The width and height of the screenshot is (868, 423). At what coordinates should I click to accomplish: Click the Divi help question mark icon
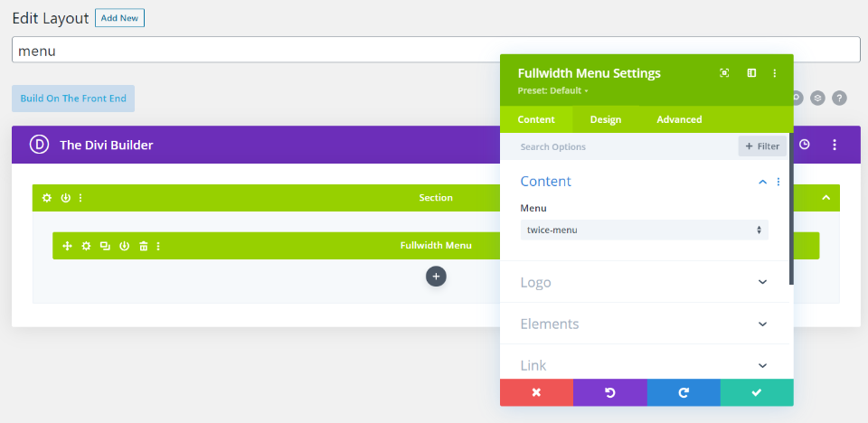(x=839, y=98)
